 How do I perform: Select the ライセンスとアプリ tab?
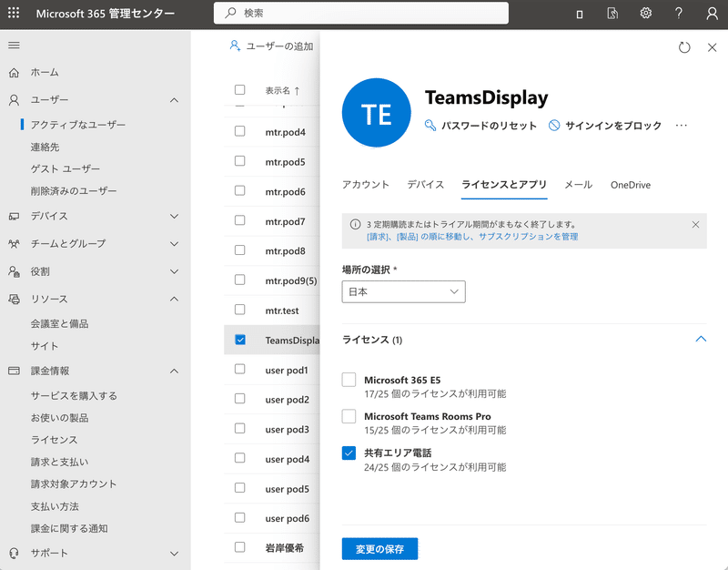coord(504,185)
